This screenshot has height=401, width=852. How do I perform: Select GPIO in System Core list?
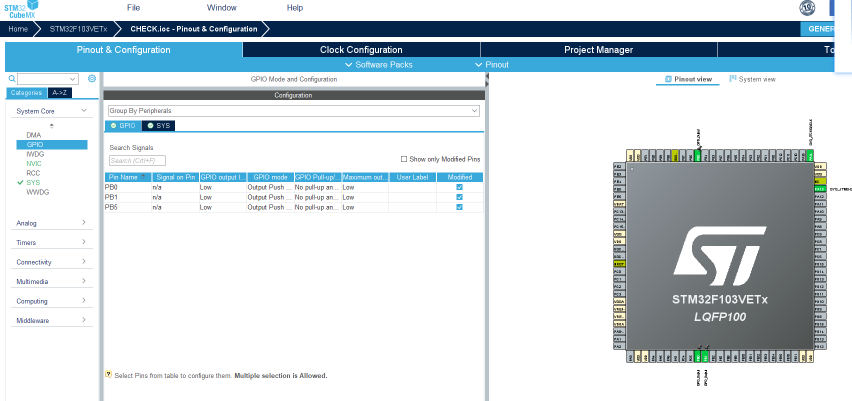tap(52, 145)
